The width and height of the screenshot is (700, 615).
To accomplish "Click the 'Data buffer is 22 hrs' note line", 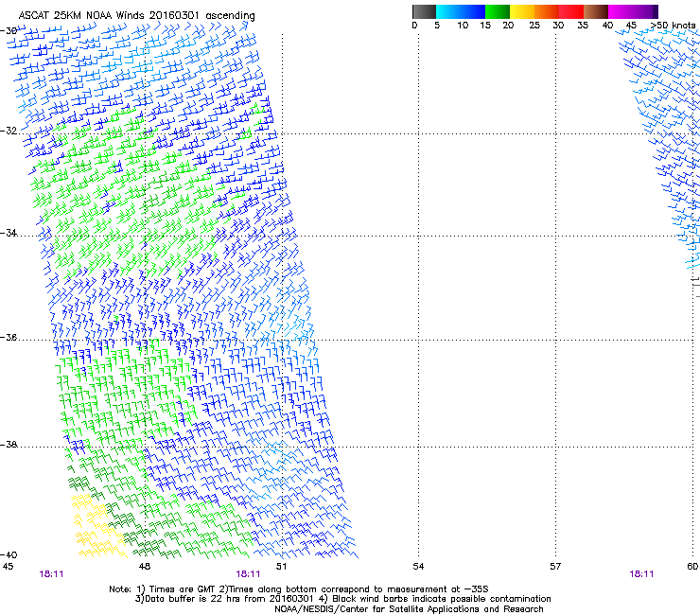I will click(x=342, y=599).
